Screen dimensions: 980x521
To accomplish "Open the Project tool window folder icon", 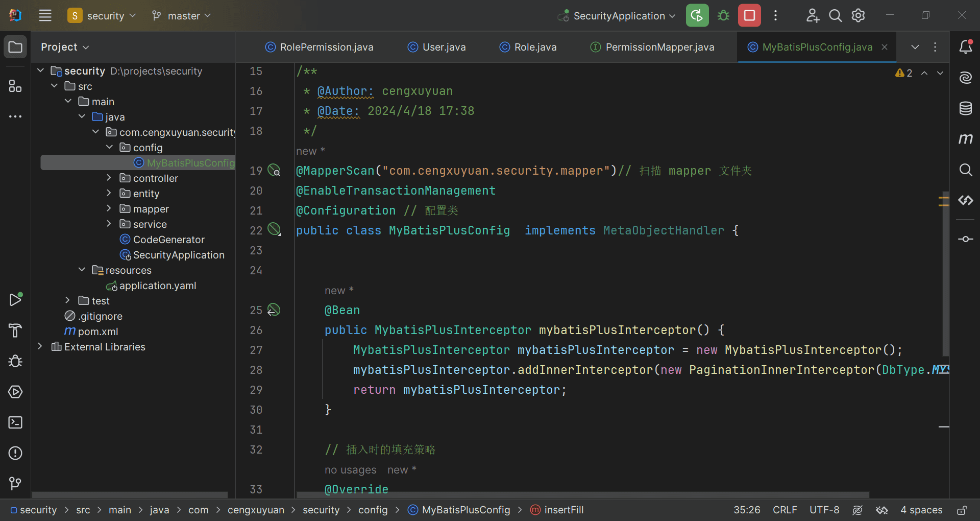I will pos(15,47).
